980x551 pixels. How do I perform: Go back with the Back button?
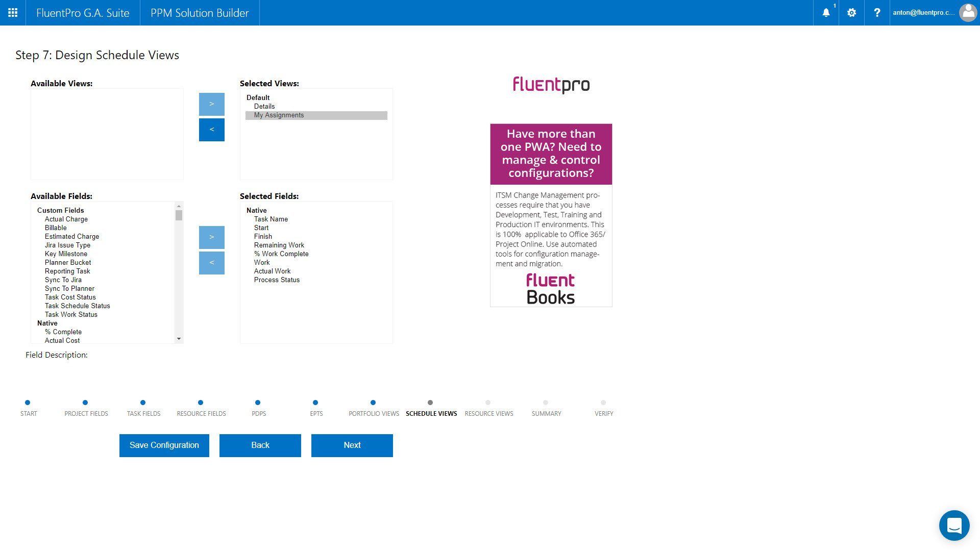pos(260,445)
